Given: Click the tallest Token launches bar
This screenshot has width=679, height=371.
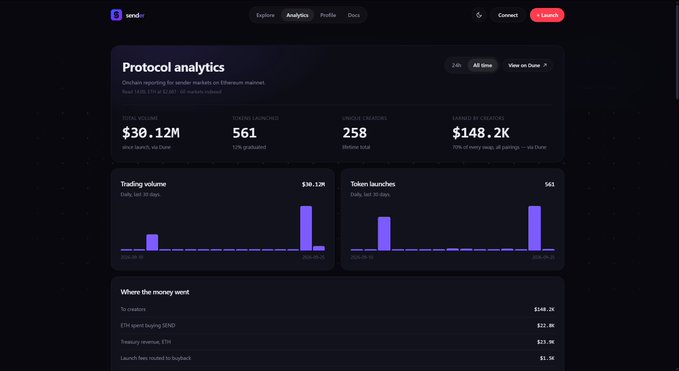Looking at the screenshot, I should coord(534,228).
